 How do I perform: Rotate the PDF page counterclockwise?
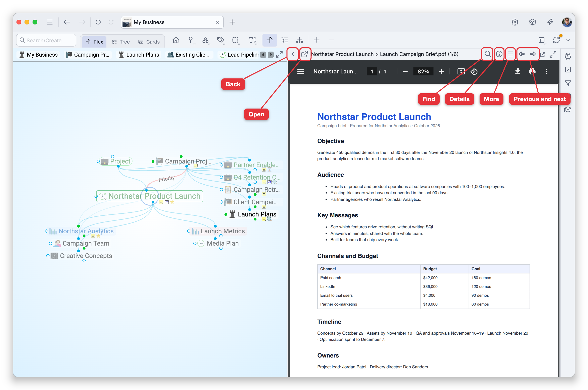point(474,72)
